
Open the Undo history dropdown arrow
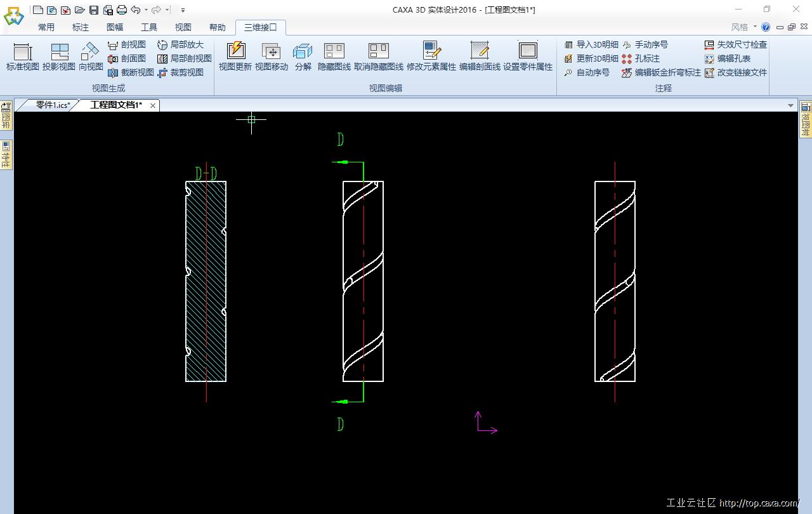[x=146, y=10]
